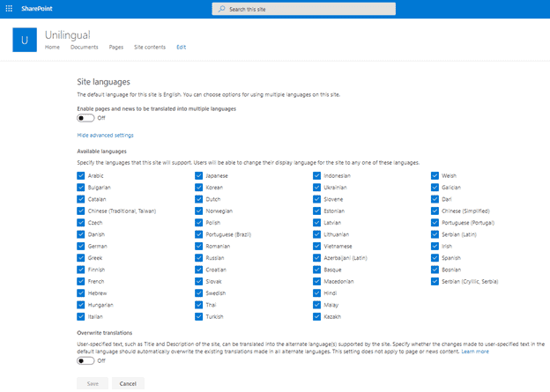550x392 pixels.
Task: Uncheck the Galician checkbox
Action: click(435, 188)
